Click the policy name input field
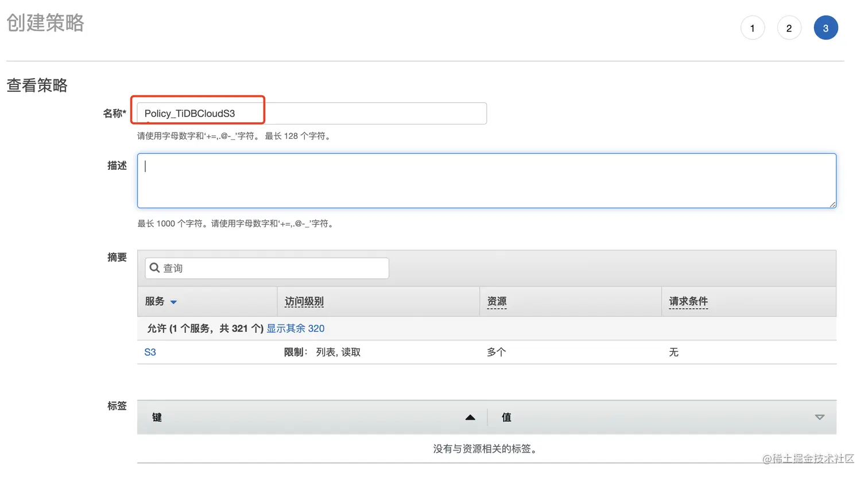Image resolution: width=868 pixels, height=478 pixels. tap(312, 113)
